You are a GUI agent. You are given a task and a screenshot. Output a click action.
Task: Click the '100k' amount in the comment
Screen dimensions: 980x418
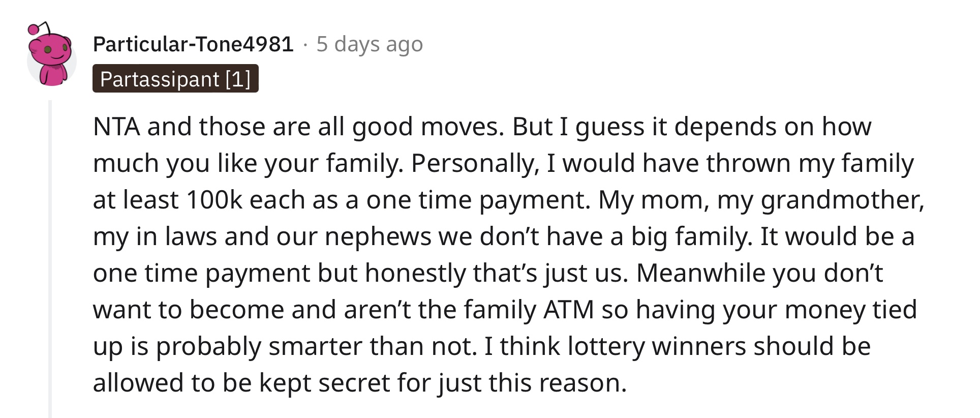[215, 200]
